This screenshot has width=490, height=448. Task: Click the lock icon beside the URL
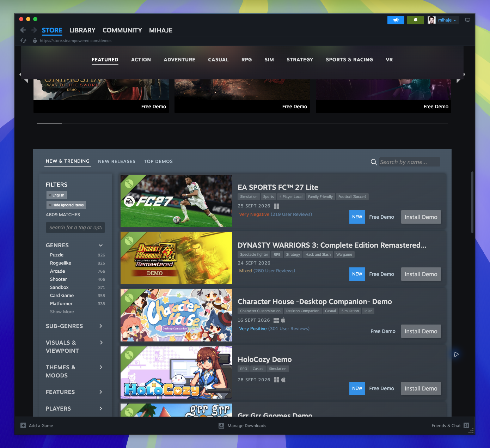pos(35,41)
